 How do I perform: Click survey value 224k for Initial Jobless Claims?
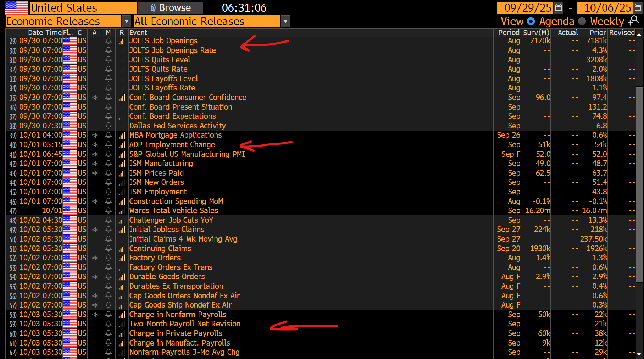coord(542,230)
